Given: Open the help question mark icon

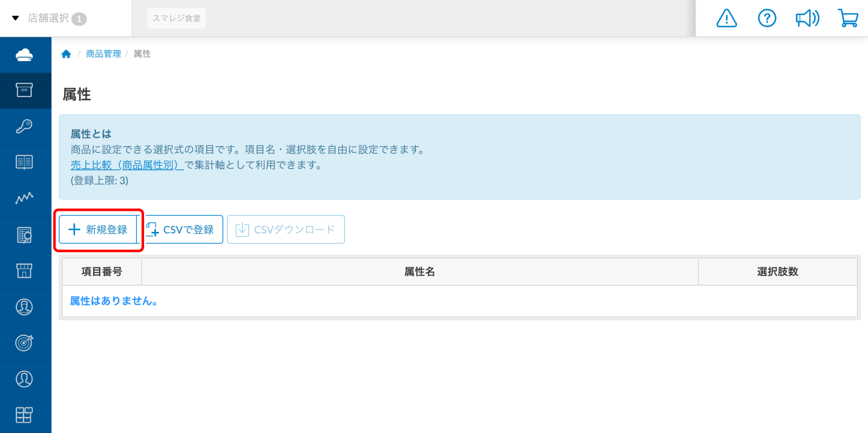Looking at the screenshot, I should click(767, 18).
